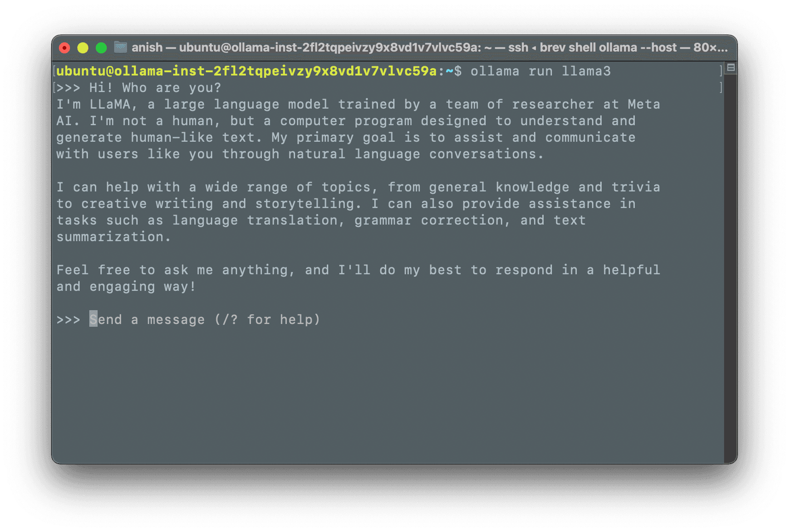Click the split pane icon at top right

point(731,68)
